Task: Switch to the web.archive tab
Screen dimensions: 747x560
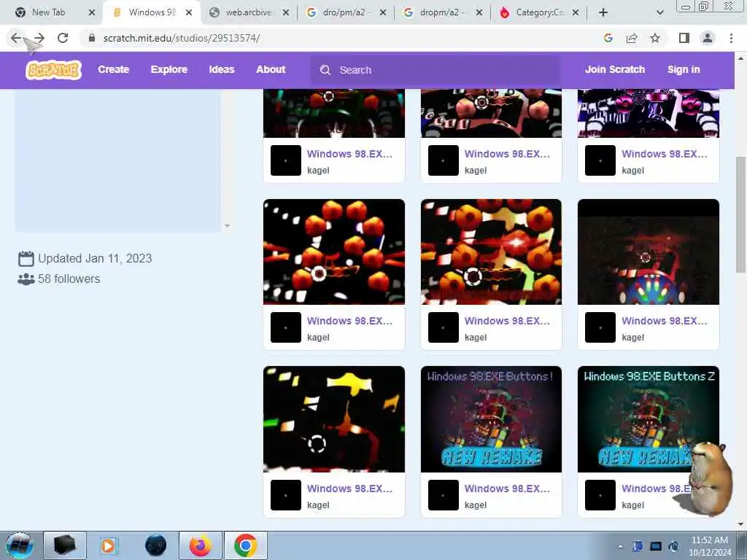Action: [248, 12]
